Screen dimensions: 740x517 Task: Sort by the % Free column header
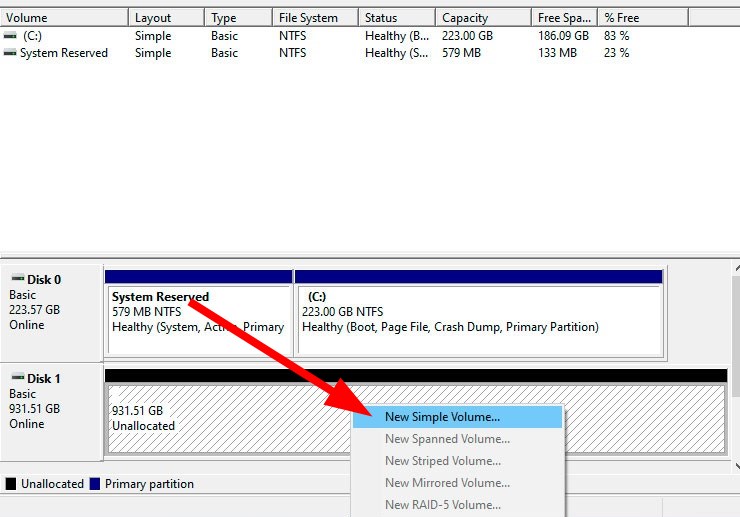point(643,18)
